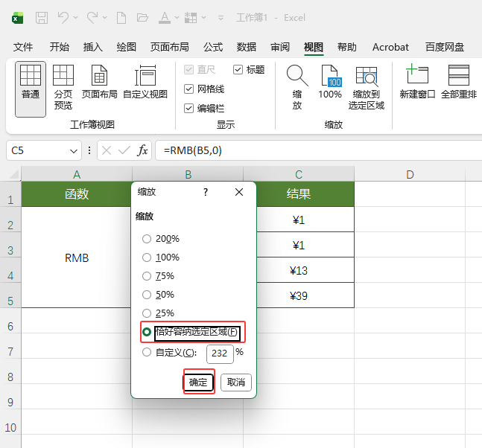Open redo history dropdown arrow
This screenshot has height=448, width=482.
pyautogui.click(x=105, y=18)
